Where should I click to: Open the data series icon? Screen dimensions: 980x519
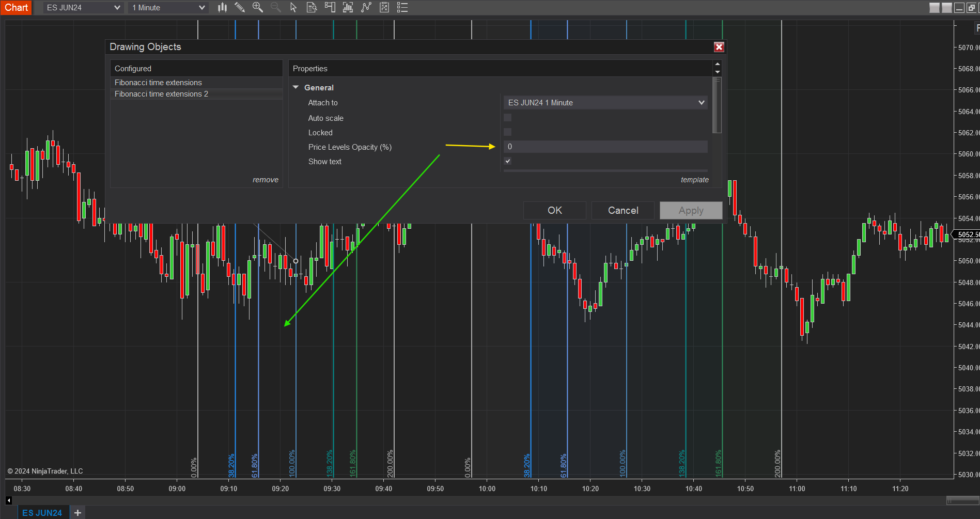348,7
